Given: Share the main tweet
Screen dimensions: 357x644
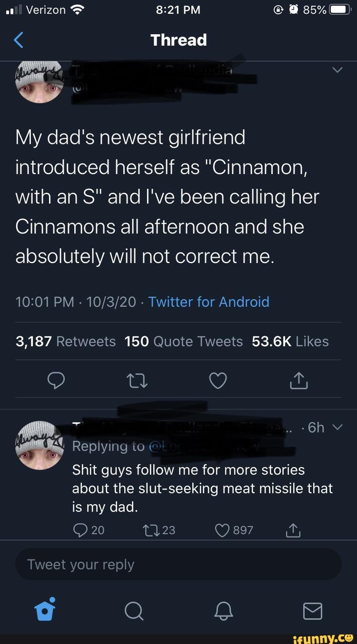Looking at the screenshot, I should pos(299,381).
